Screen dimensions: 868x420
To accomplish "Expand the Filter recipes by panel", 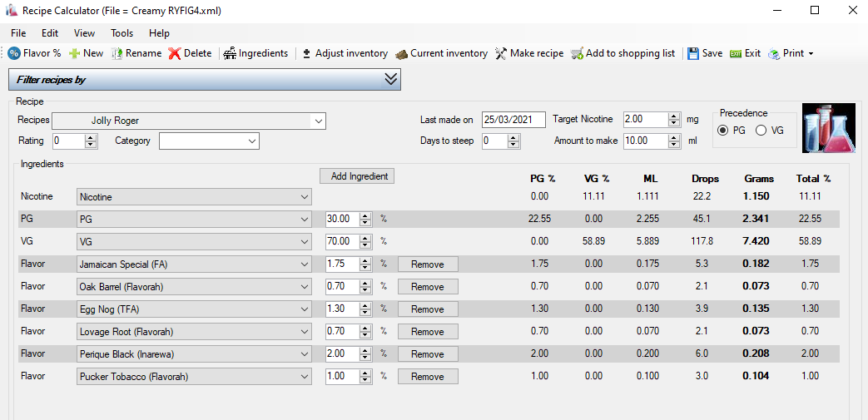I will click(x=391, y=80).
